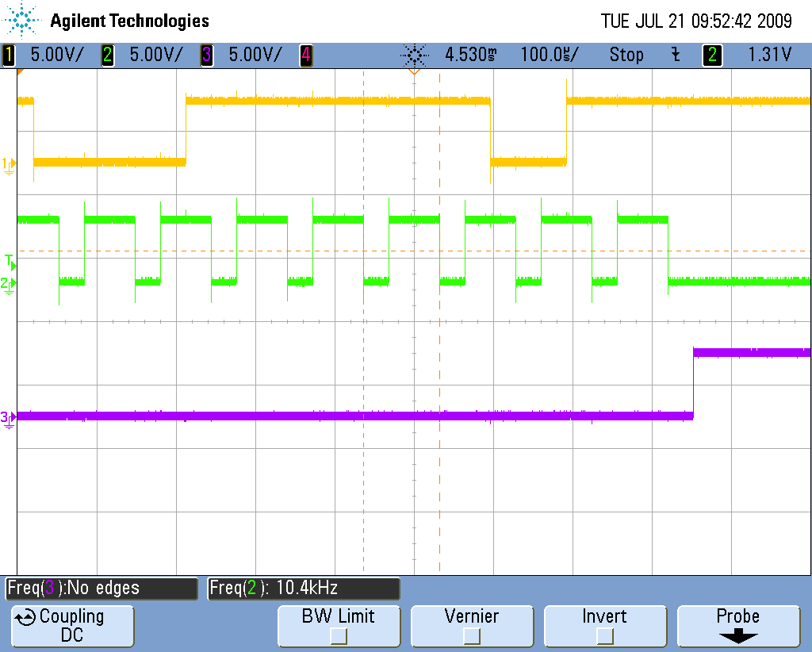Viewport: 812px width, 652px height.
Task: Click the trigger source channel 2 badge
Action: (x=712, y=56)
